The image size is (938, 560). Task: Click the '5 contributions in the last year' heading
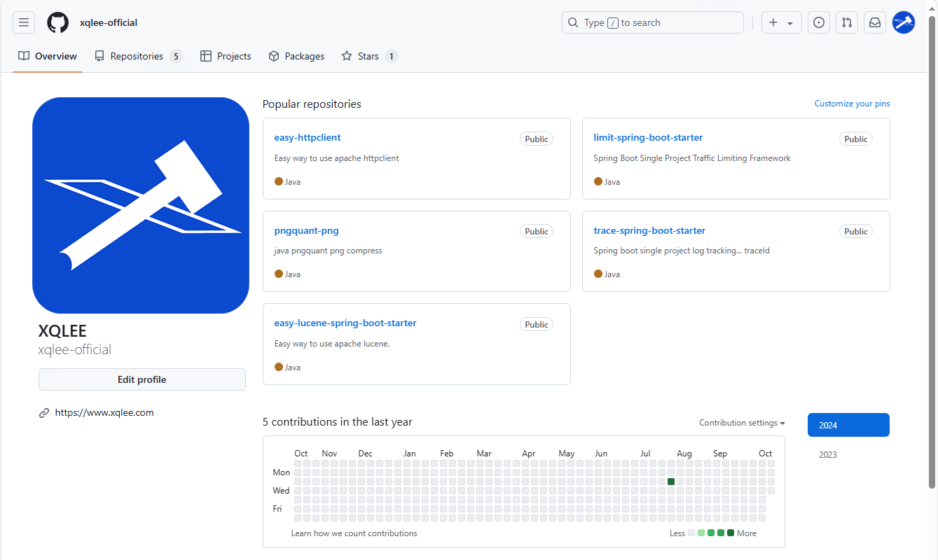(x=338, y=422)
